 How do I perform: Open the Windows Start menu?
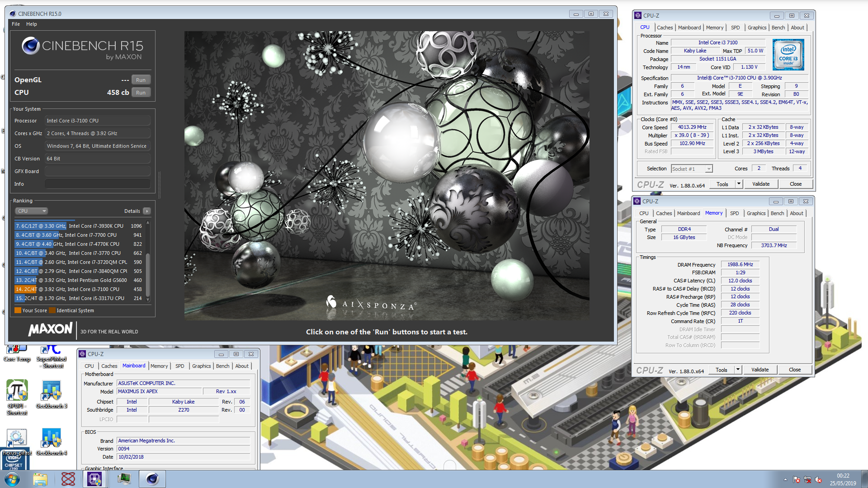[x=12, y=479]
